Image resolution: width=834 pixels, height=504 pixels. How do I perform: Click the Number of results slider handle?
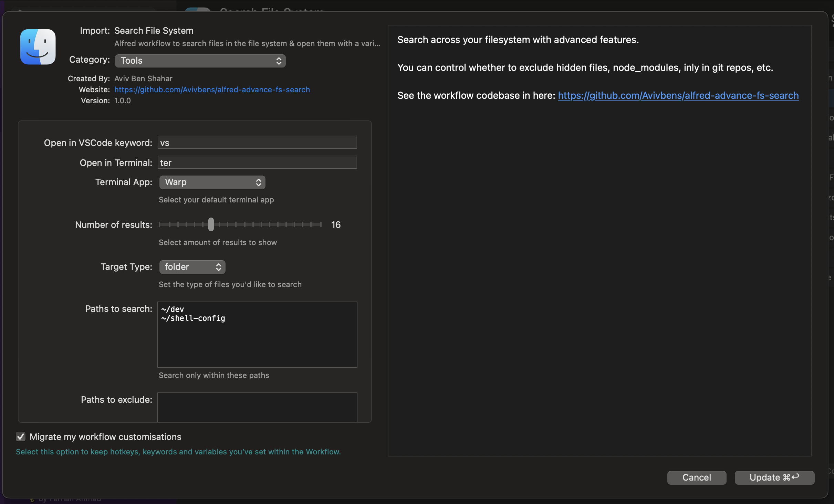(x=211, y=224)
